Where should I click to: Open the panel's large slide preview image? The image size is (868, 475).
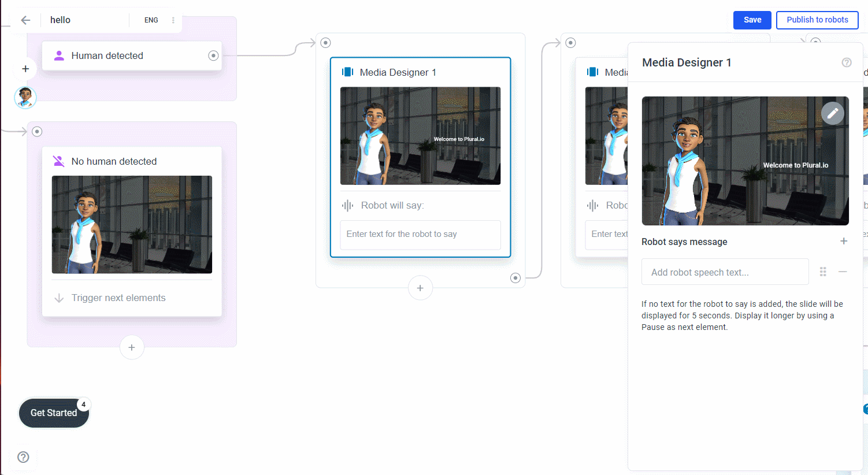(745, 161)
